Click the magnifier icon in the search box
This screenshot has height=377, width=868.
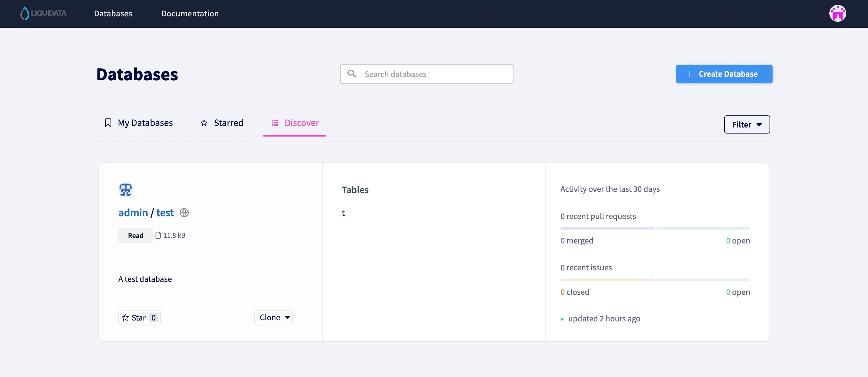click(x=352, y=74)
